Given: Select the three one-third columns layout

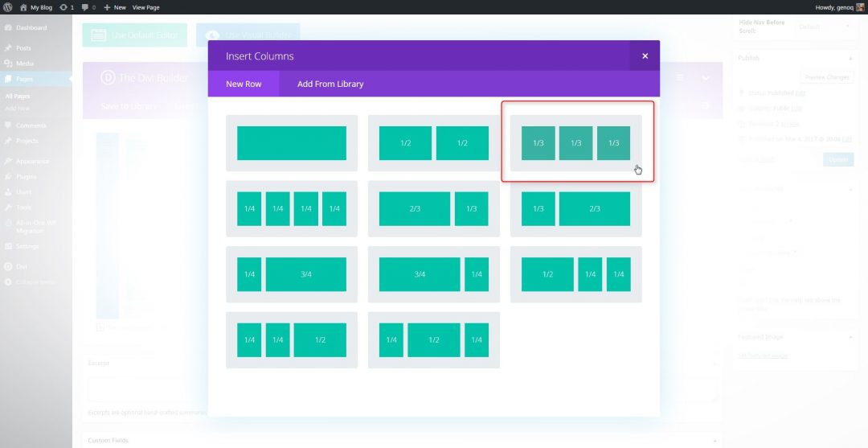Looking at the screenshot, I should 575,143.
